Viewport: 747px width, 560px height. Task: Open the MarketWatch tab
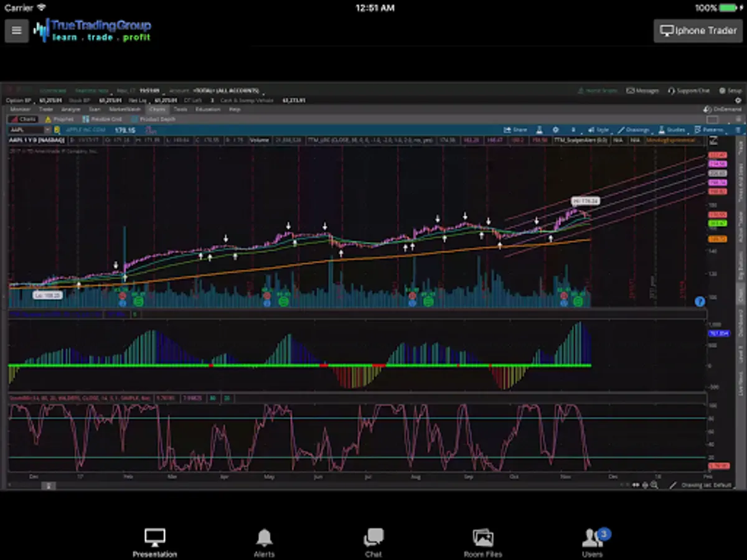click(125, 110)
